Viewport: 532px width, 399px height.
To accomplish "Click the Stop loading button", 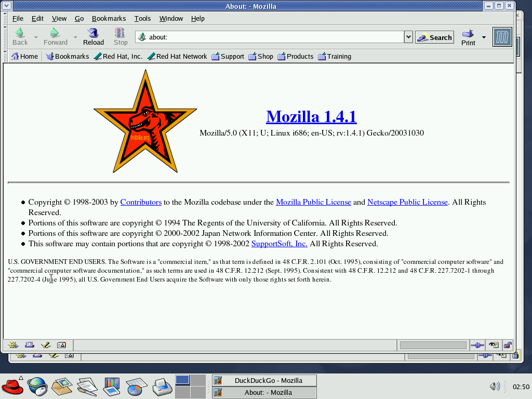I will [121, 37].
